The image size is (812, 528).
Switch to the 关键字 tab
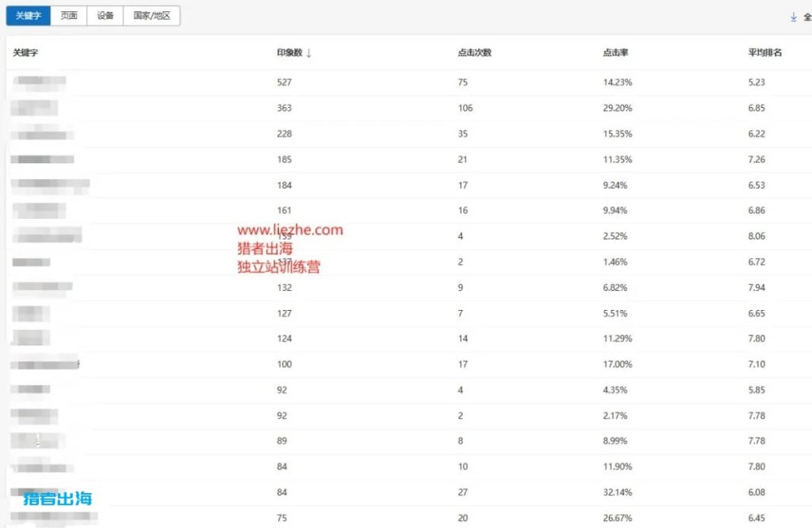29,16
